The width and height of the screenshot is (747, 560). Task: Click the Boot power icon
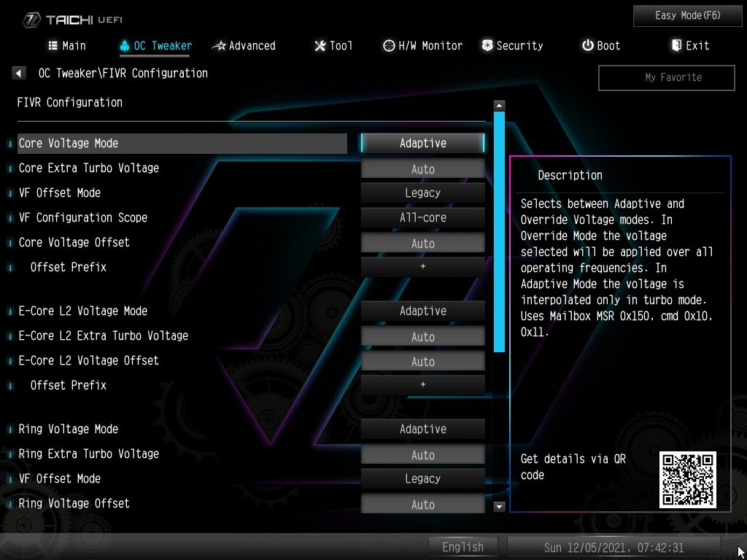(x=587, y=46)
